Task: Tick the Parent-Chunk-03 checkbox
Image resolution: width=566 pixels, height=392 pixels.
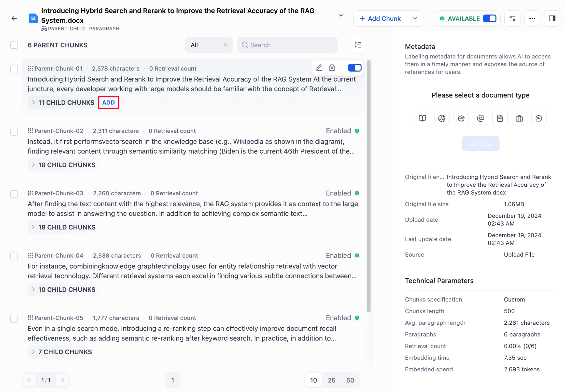Action: pos(14,194)
